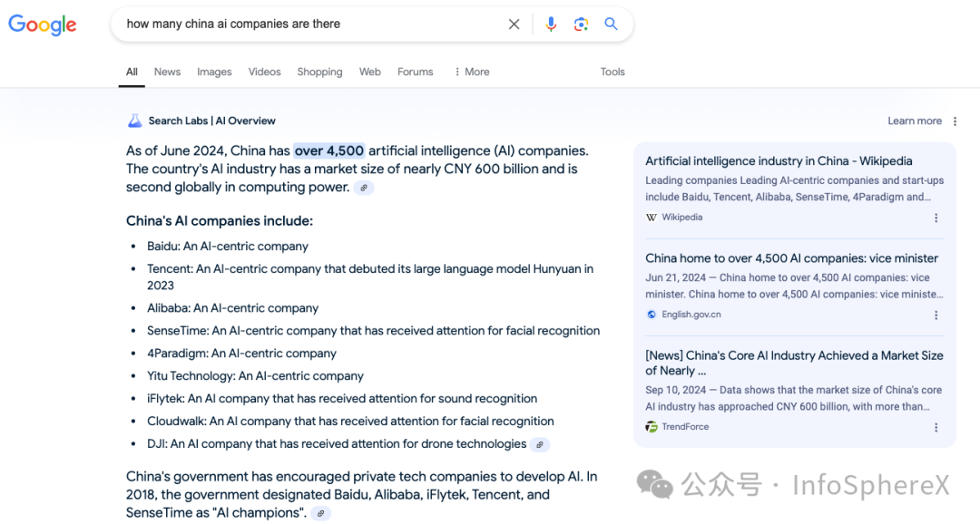The image size is (980, 524).
Task: Open the options menu on the TrendForce card
Action: click(936, 427)
